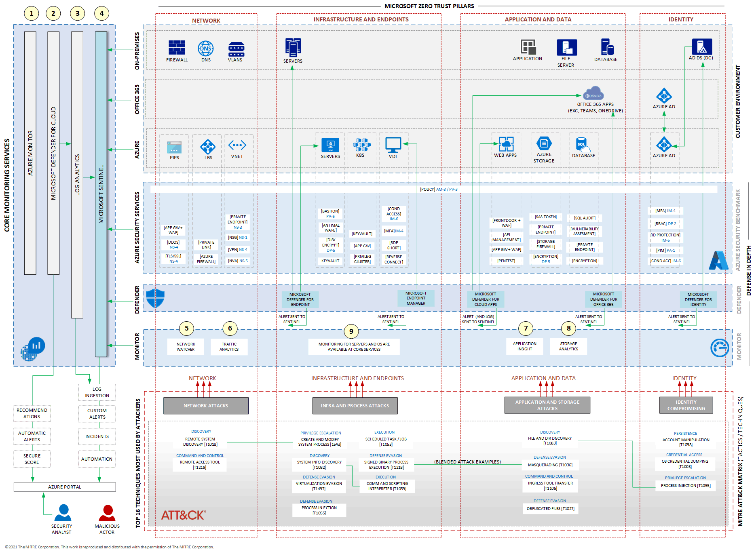The image size is (756, 552).
Task: Click the on-premises Firewall icon
Action: pyautogui.click(x=177, y=48)
